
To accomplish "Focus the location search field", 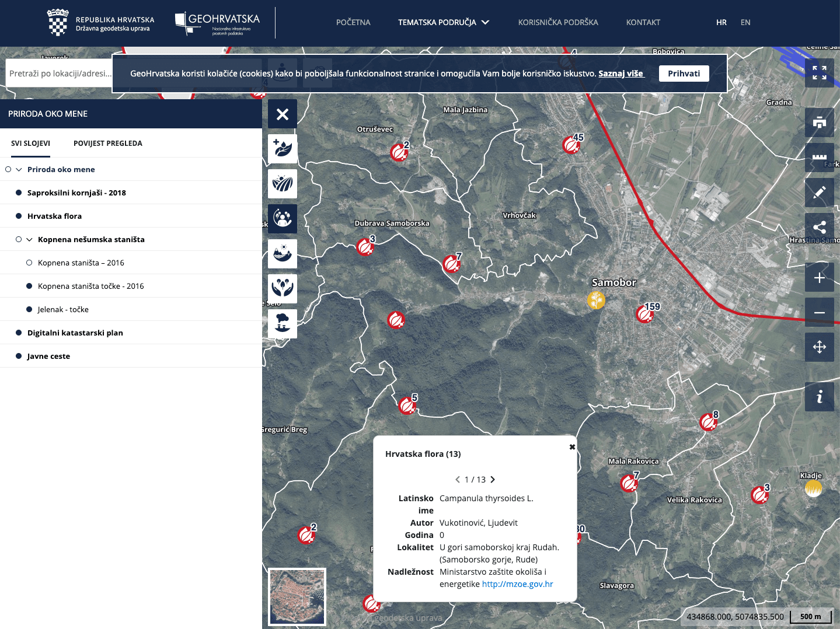I will [59, 73].
